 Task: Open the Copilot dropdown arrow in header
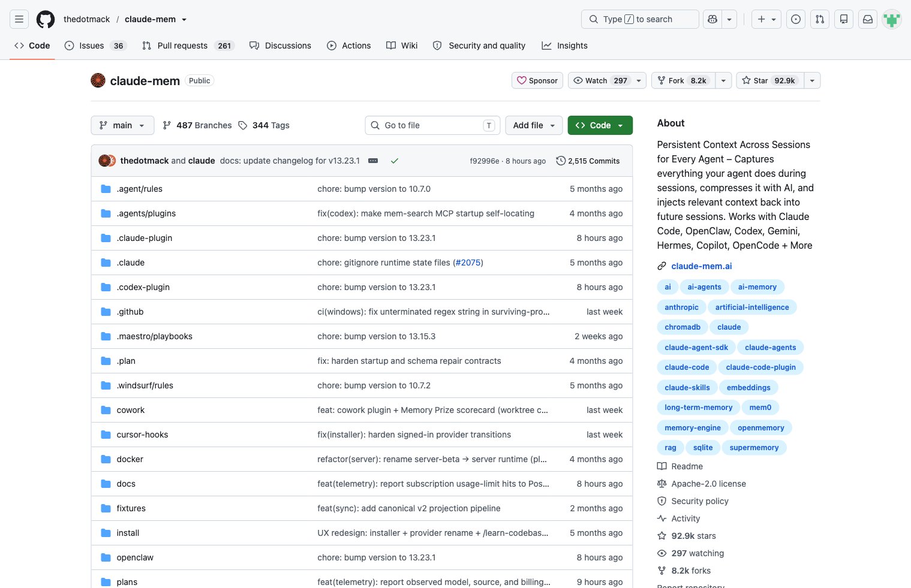(x=729, y=19)
